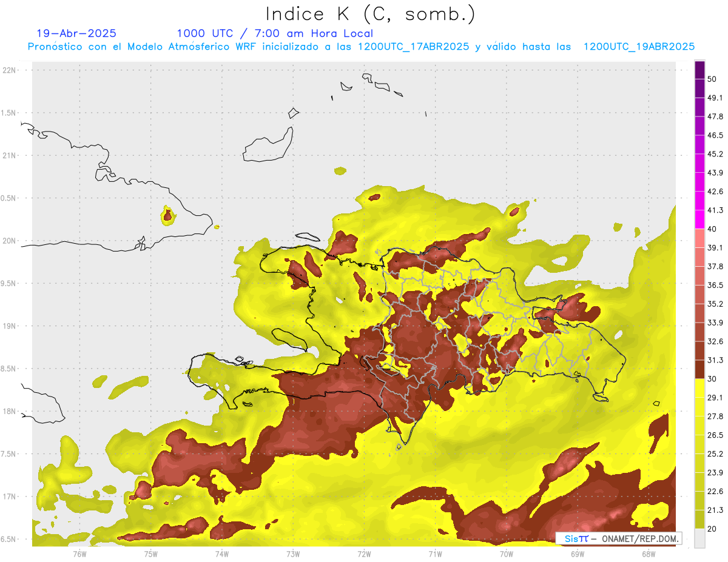The height and width of the screenshot is (562, 728).
Task: Click the 27.8 legend value
Action: click(x=716, y=416)
